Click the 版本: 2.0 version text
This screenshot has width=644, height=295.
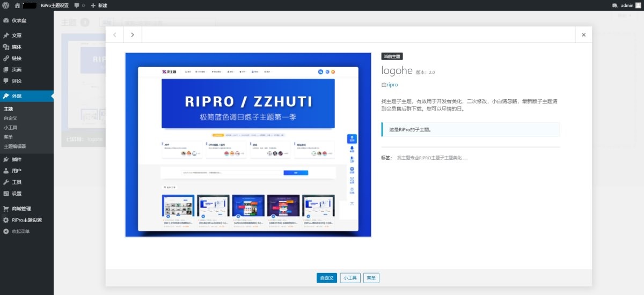(425, 72)
